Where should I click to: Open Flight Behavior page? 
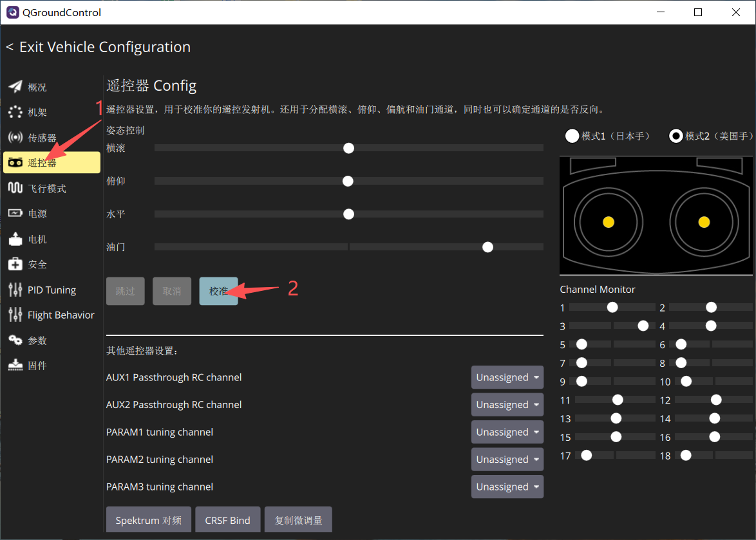tap(52, 315)
